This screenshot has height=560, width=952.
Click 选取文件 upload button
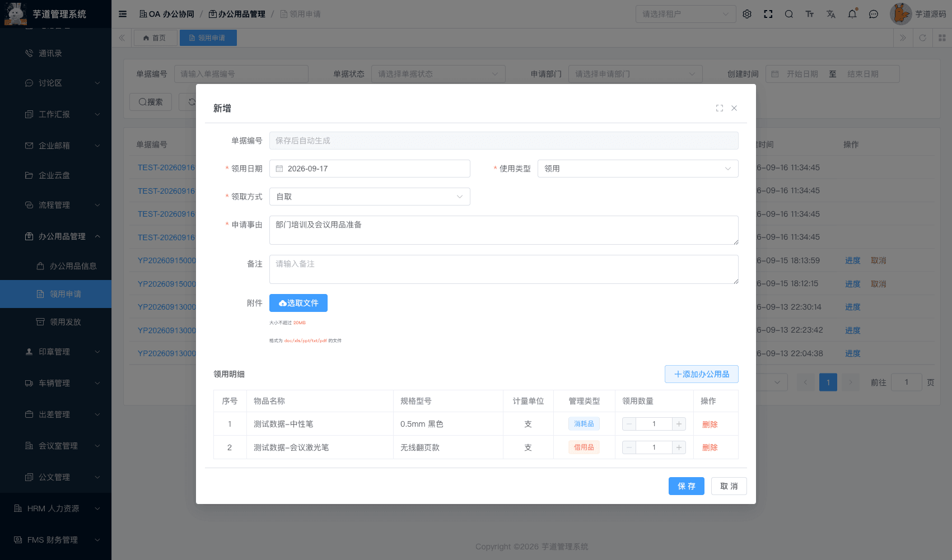coord(298,303)
